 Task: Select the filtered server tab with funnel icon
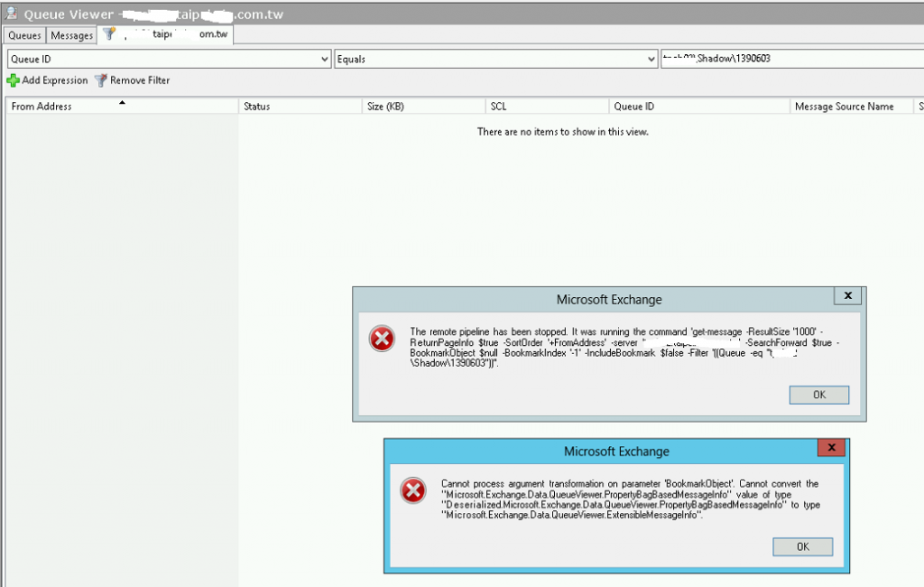(166, 34)
